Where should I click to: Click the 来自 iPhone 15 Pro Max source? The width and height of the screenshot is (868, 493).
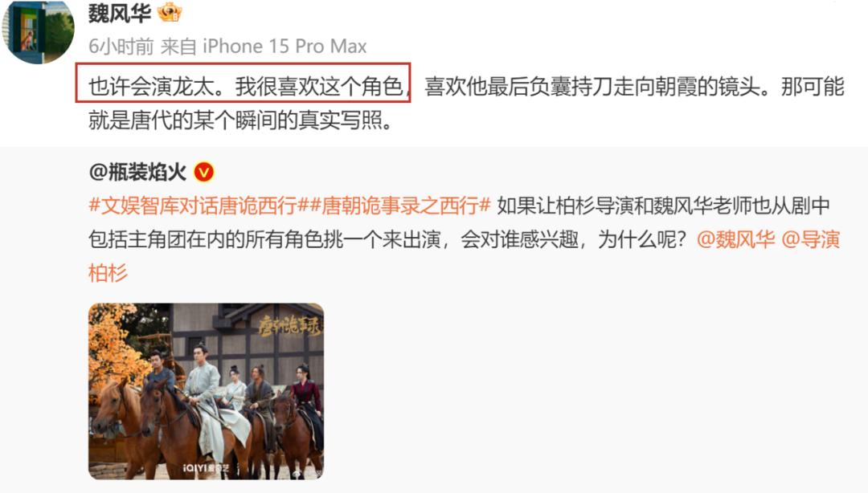coord(264,47)
